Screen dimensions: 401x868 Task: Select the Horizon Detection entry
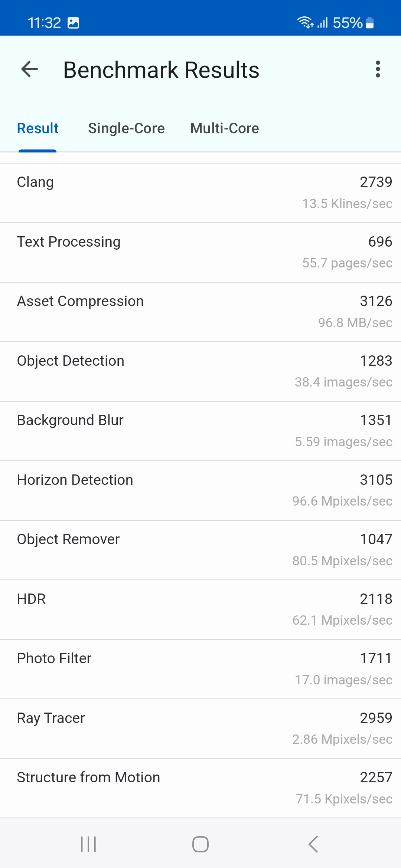pos(200,490)
